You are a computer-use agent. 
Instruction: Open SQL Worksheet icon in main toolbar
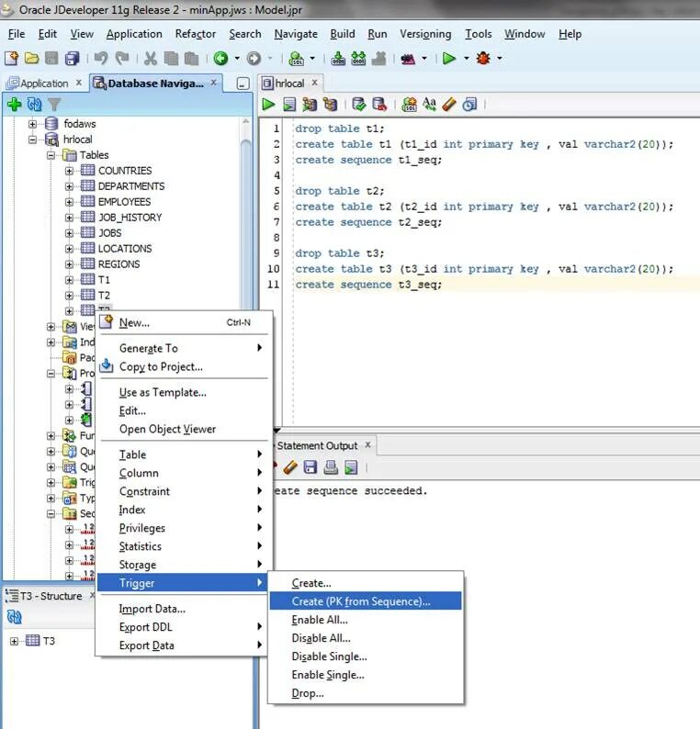296,58
